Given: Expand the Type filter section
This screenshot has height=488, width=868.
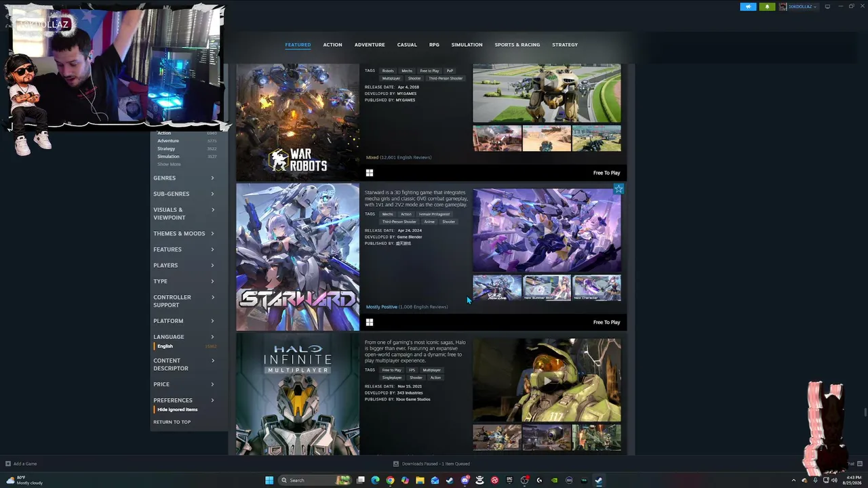Looking at the screenshot, I should click(184, 281).
